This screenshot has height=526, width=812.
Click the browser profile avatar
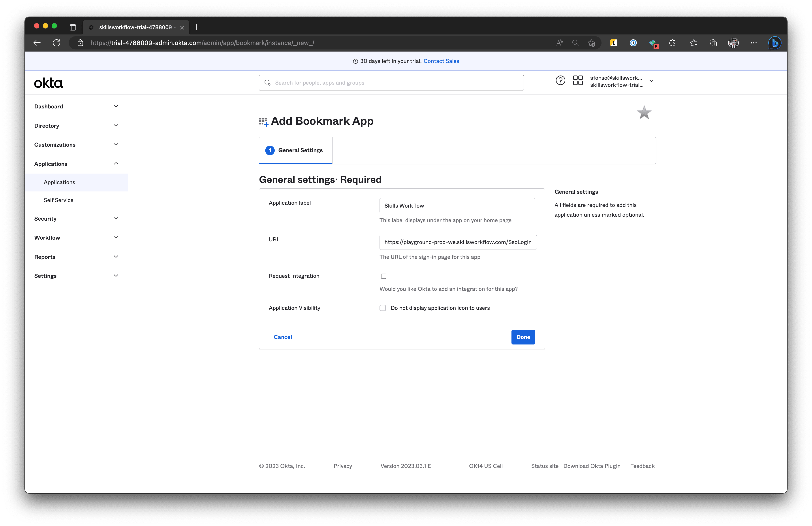pyautogui.click(x=733, y=43)
